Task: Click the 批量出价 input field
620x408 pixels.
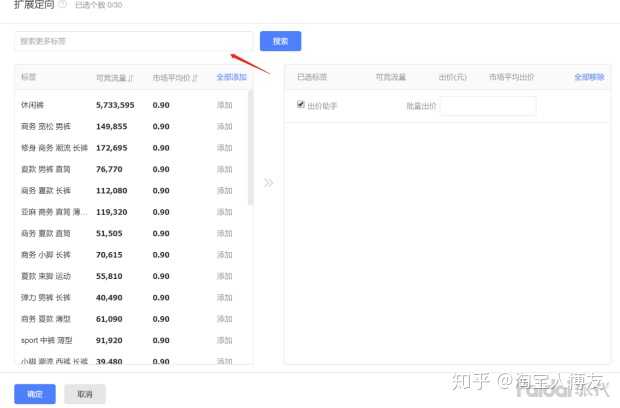Action: pyautogui.click(x=488, y=105)
